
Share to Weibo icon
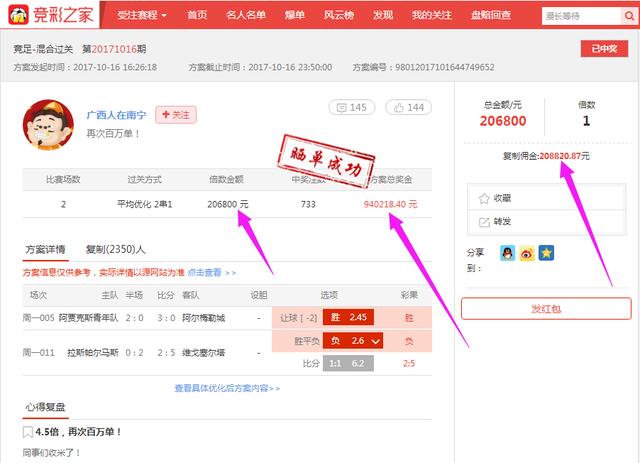pyautogui.click(x=526, y=253)
